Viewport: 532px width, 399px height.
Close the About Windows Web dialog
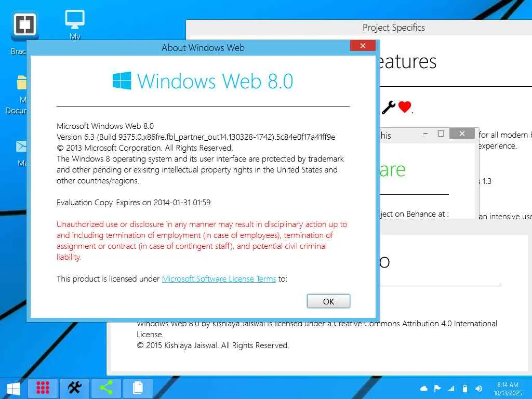pyautogui.click(x=362, y=46)
